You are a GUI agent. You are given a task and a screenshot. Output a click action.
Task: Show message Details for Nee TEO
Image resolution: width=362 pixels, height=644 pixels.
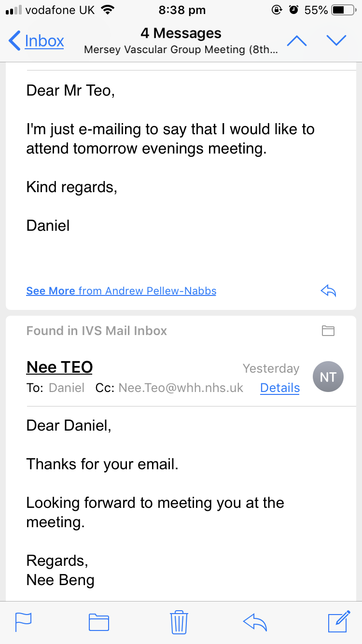click(280, 388)
